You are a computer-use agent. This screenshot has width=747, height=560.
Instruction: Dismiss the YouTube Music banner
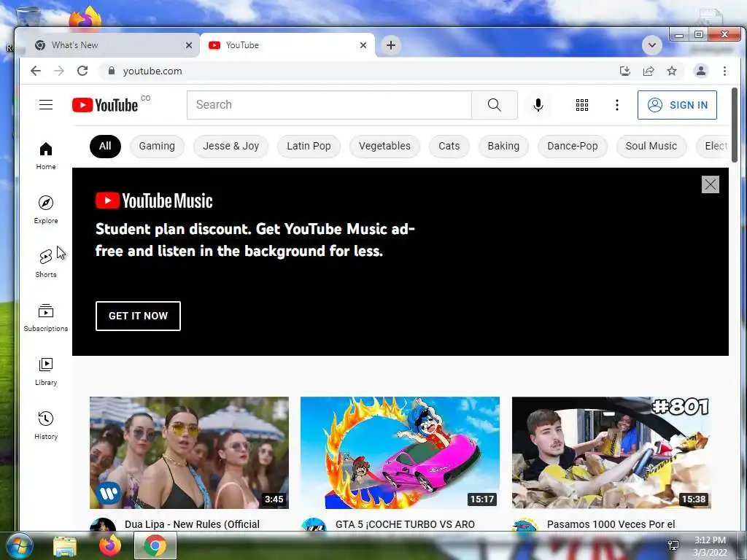711,184
